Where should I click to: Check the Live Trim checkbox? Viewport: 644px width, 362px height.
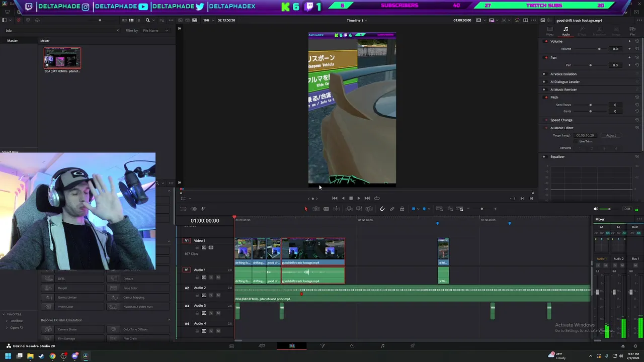tap(576, 141)
